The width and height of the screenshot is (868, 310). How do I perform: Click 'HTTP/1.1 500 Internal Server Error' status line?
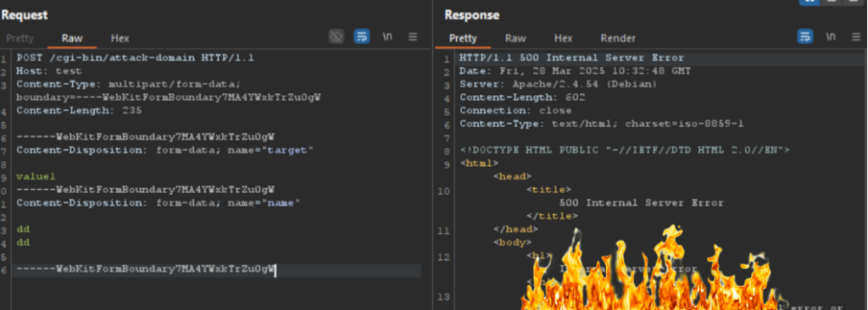point(571,58)
